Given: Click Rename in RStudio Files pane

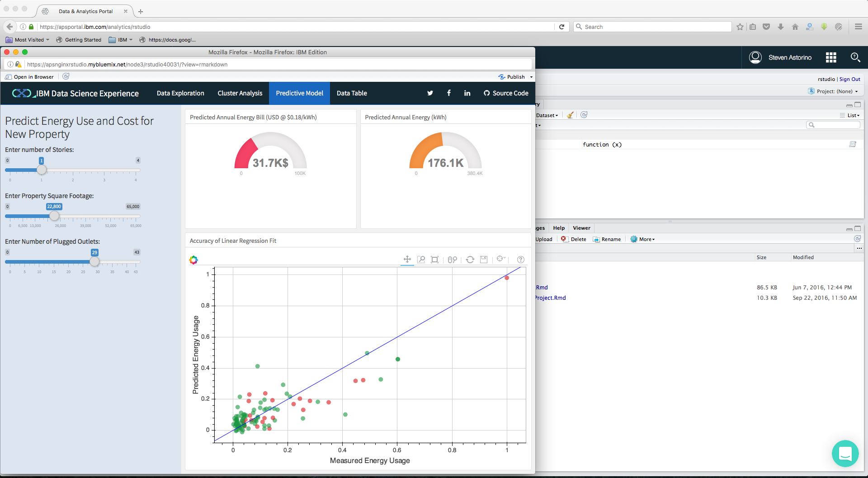Looking at the screenshot, I should [607, 239].
